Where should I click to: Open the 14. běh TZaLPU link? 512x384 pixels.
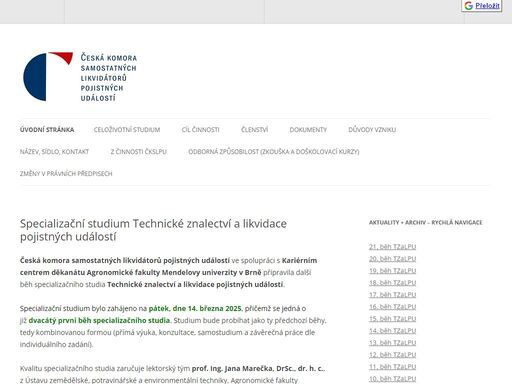click(392, 331)
